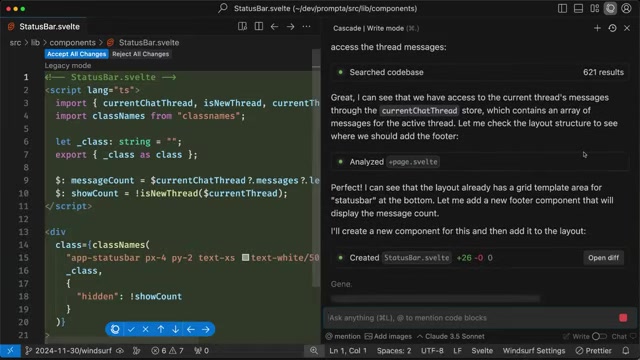This screenshot has height=360, width=640.
Task: Click the StatusBar.svelte chip in Created row
Action: point(417,258)
